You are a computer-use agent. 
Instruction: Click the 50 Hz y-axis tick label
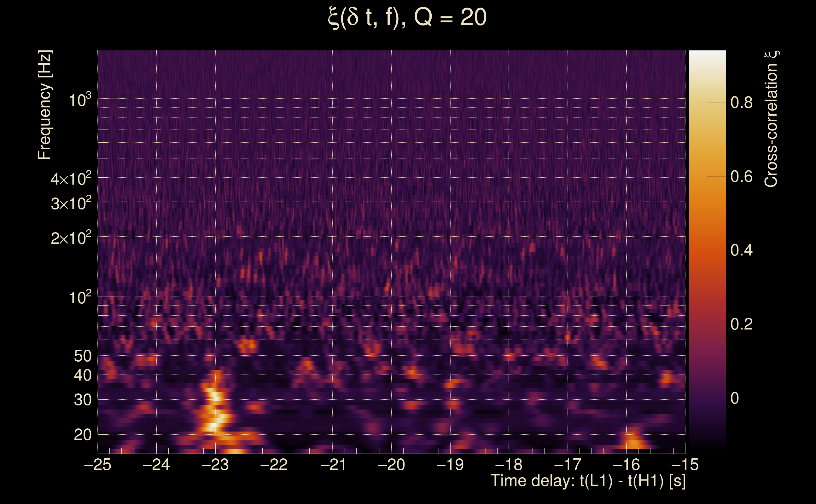(x=82, y=356)
